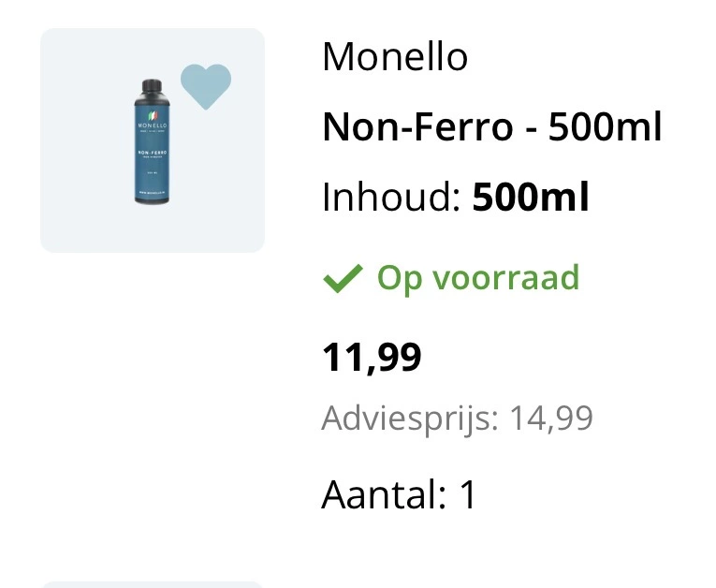Click the Op voorraad stock status

[477, 278]
